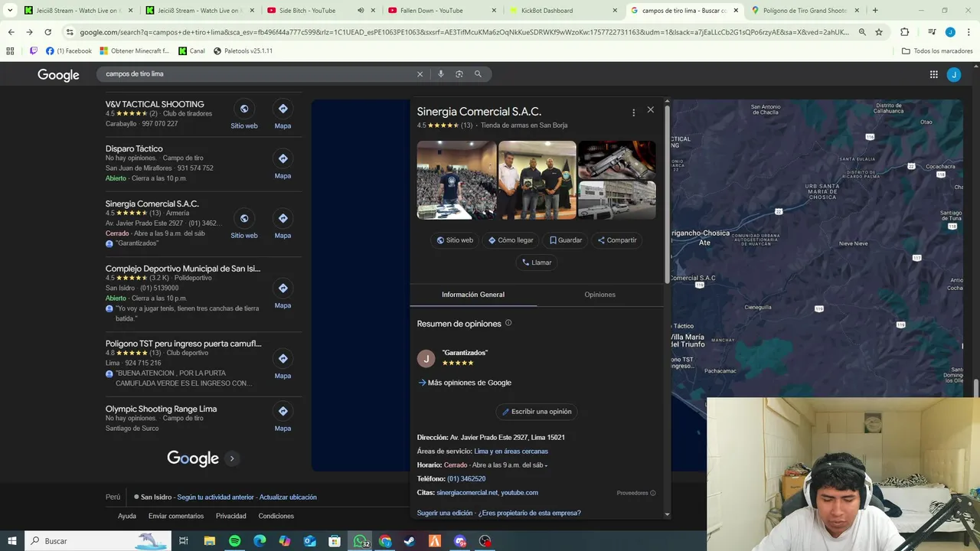Click the Windows Buscar search box
This screenshot has height=551, width=980.
click(97, 541)
